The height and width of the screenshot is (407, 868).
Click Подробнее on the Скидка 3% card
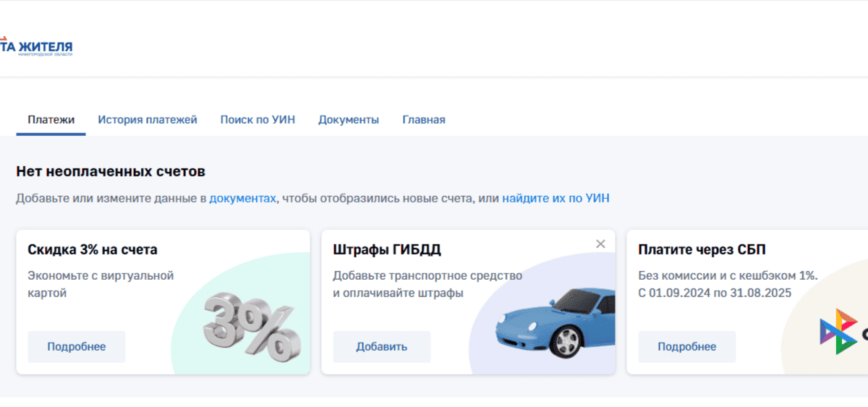tap(77, 347)
